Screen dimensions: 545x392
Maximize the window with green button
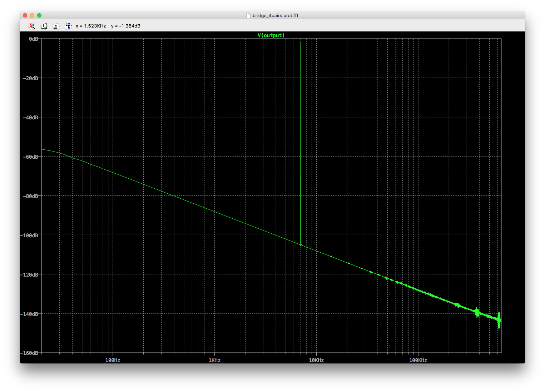click(39, 15)
